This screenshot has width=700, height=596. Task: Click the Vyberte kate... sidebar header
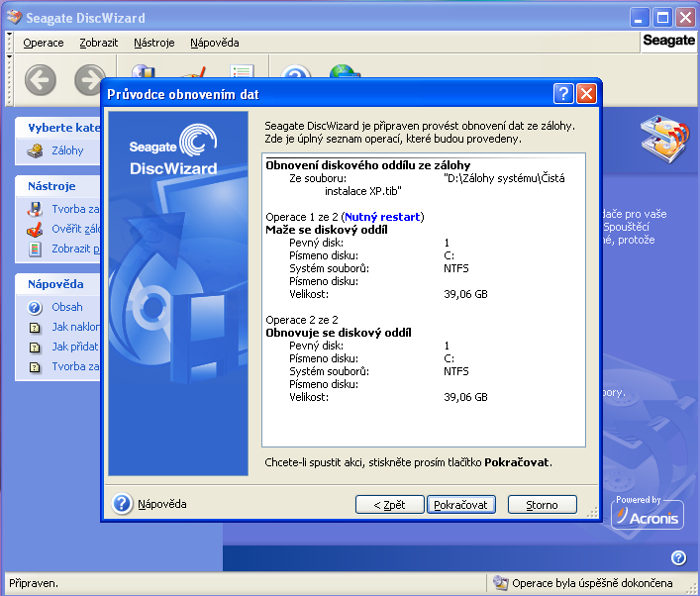[x=64, y=128]
